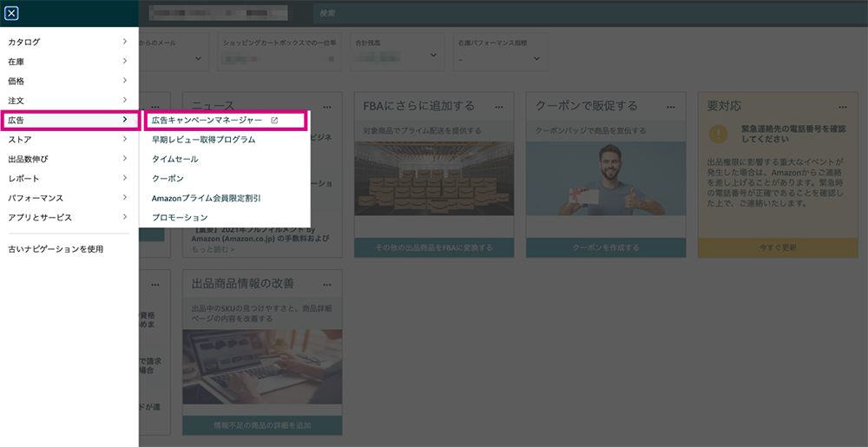Click FBA warehouse boxes image
Image resolution: width=868 pixels, height=447 pixels.
[x=434, y=179]
